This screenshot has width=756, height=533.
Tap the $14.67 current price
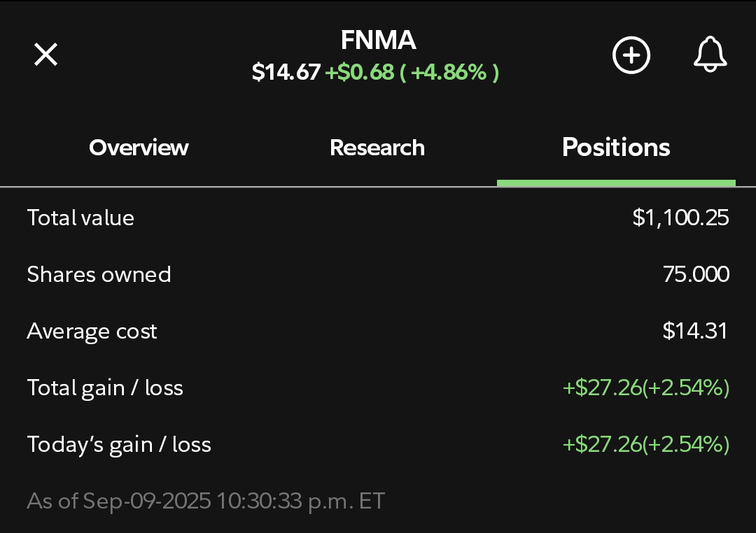click(286, 72)
